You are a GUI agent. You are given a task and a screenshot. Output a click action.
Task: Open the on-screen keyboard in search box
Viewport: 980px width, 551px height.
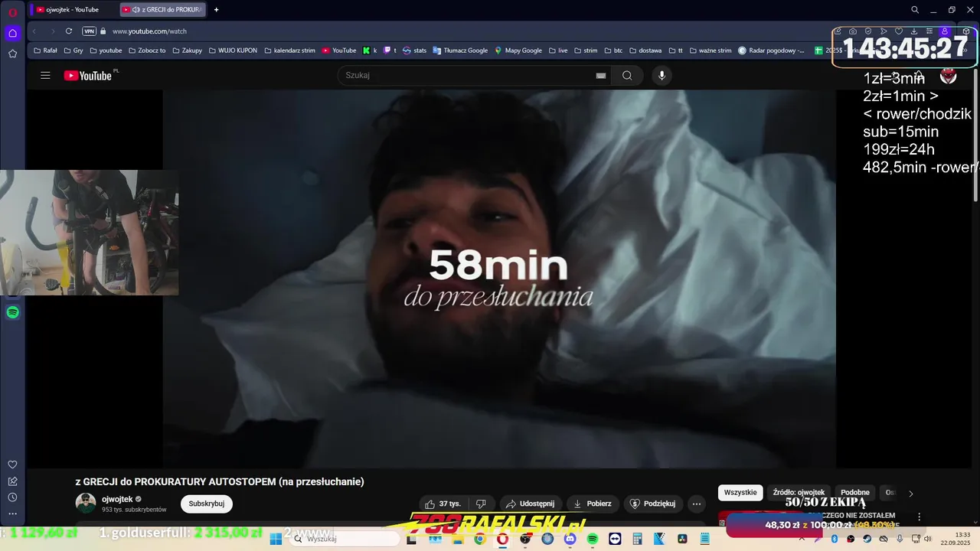[x=601, y=75]
